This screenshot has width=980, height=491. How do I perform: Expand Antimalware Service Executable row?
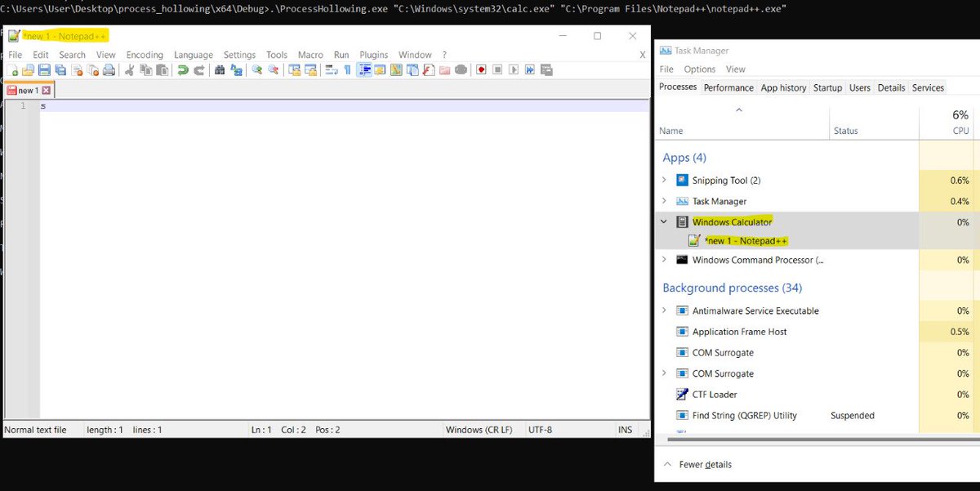coord(664,310)
